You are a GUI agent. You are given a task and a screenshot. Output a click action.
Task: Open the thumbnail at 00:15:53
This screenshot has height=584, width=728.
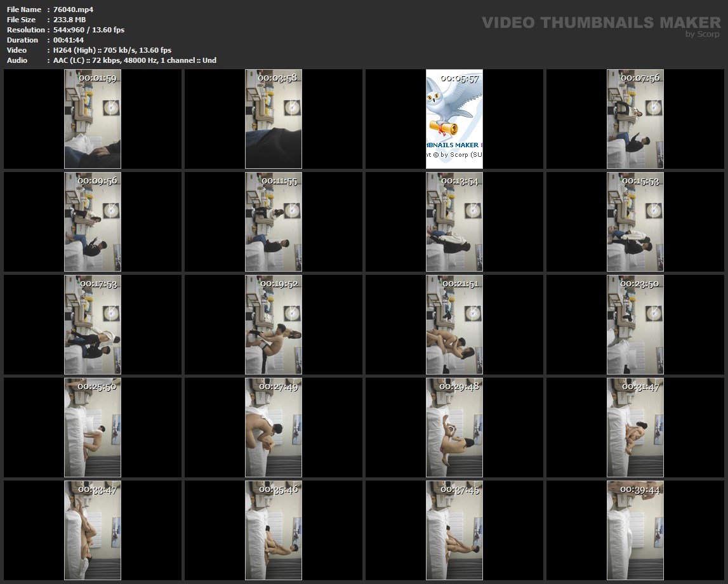pyautogui.click(x=635, y=222)
